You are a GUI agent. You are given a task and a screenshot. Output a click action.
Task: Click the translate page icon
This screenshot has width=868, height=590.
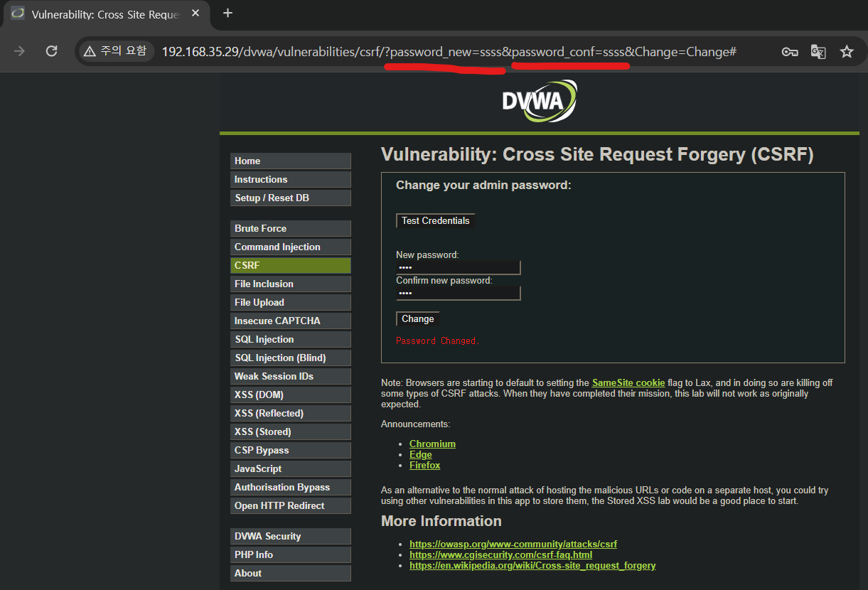pos(818,51)
